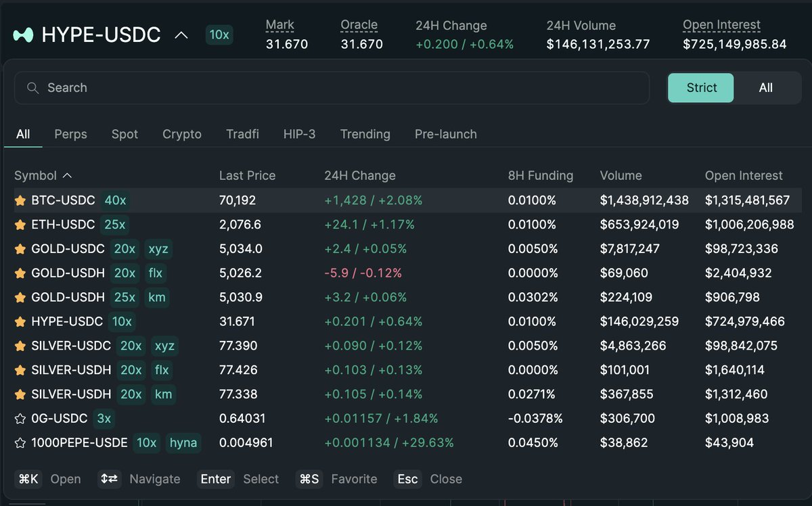The image size is (812, 506).
Task: Toggle star on SILVER-USDH flx row
Action: tap(20, 370)
